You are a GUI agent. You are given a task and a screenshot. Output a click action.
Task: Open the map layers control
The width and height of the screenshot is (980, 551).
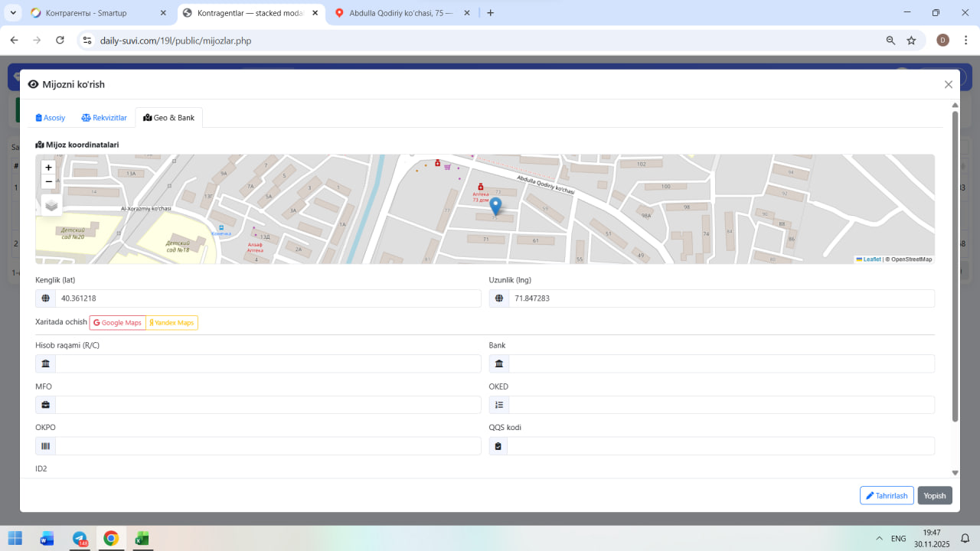[x=51, y=205]
